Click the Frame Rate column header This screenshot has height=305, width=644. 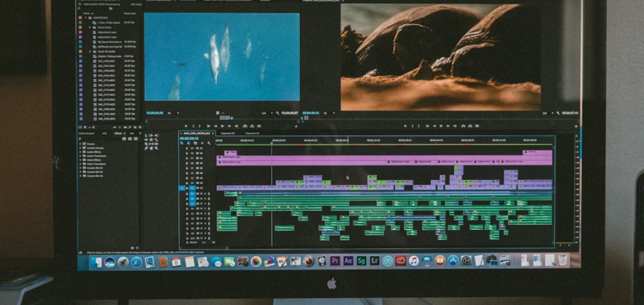coord(130,12)
